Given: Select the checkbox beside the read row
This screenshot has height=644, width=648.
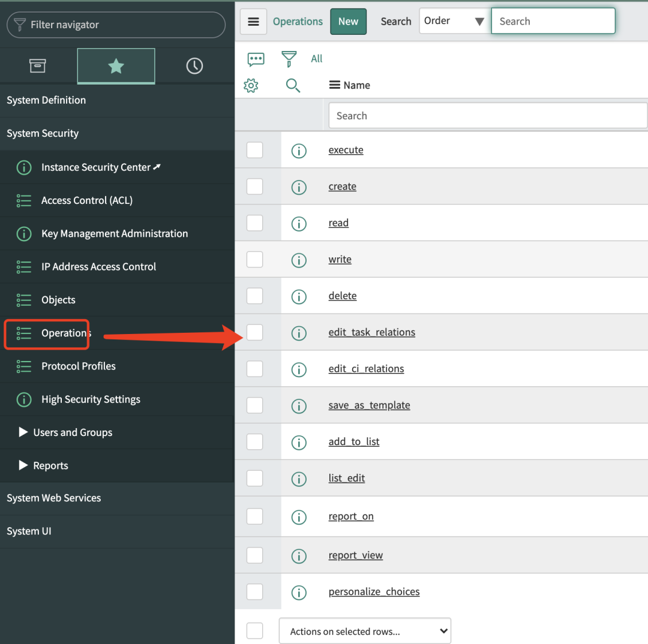Looking at the screenshot, I should pos(255,223).
